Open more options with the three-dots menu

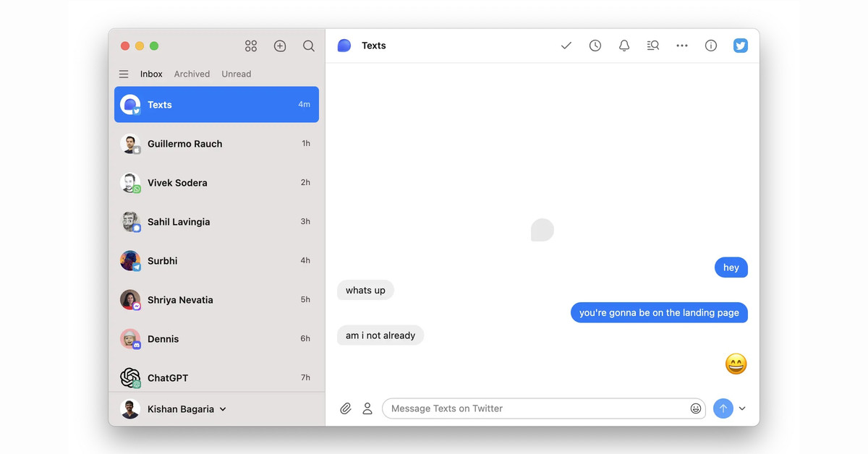(682, 45)
